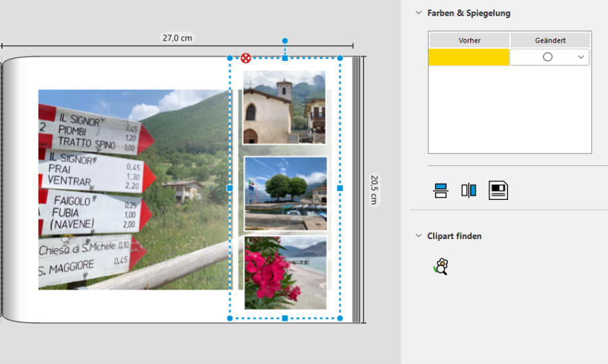Screen dimensions: 608x364
Task: Open the Geändert color dropdown
Action: tap(549, 57)
